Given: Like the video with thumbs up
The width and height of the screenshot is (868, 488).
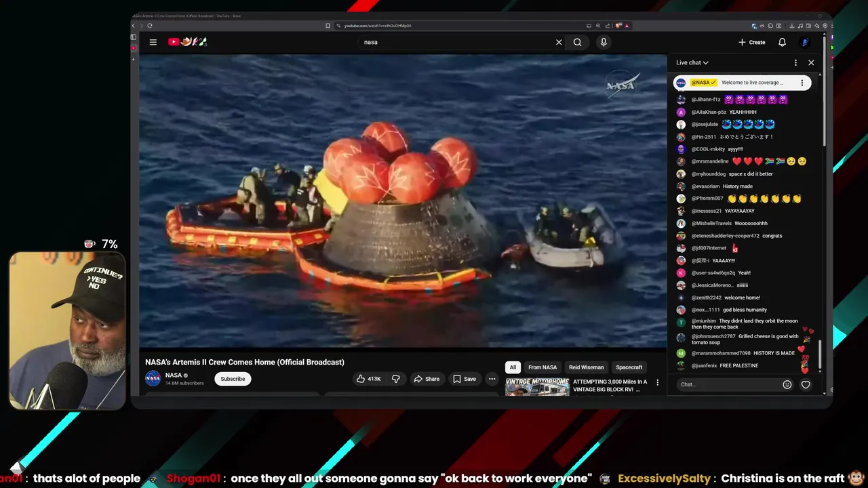Looking at the screenshot, I should (x=370, y=379).
